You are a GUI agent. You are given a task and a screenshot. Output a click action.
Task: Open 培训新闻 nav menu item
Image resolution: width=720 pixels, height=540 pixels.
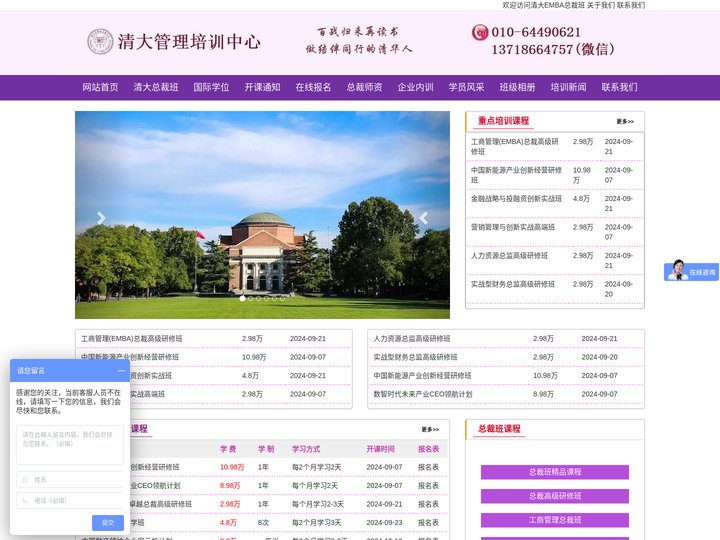[x=568, y=87]
